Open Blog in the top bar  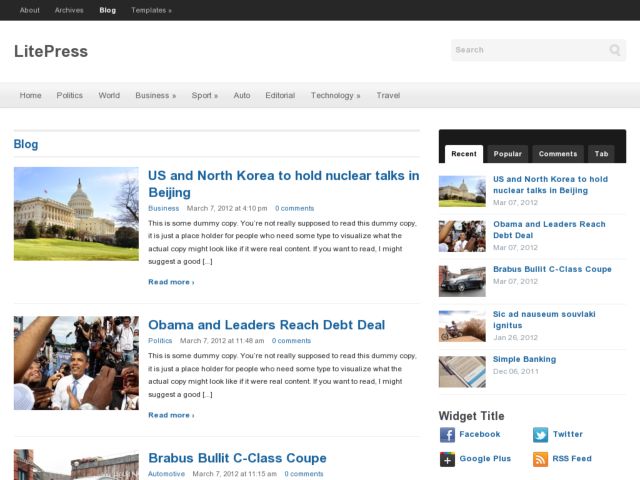[x=108, y=10]
